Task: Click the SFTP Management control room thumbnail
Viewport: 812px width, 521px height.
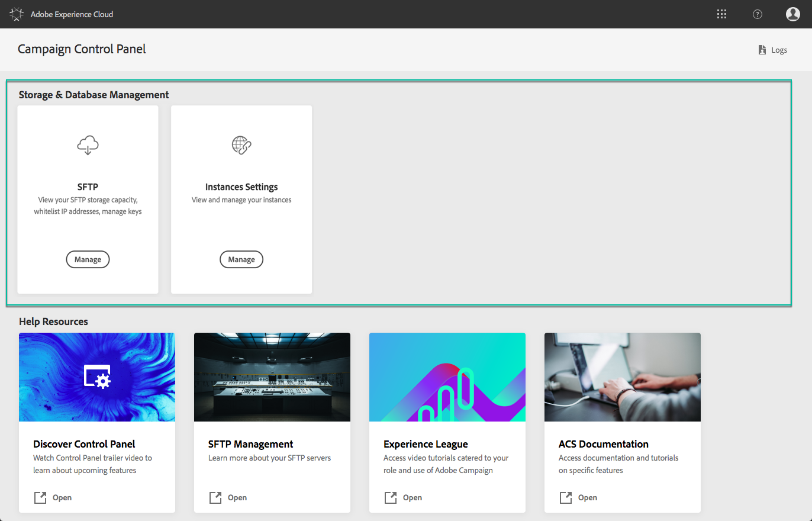Action: coord(272,377)
